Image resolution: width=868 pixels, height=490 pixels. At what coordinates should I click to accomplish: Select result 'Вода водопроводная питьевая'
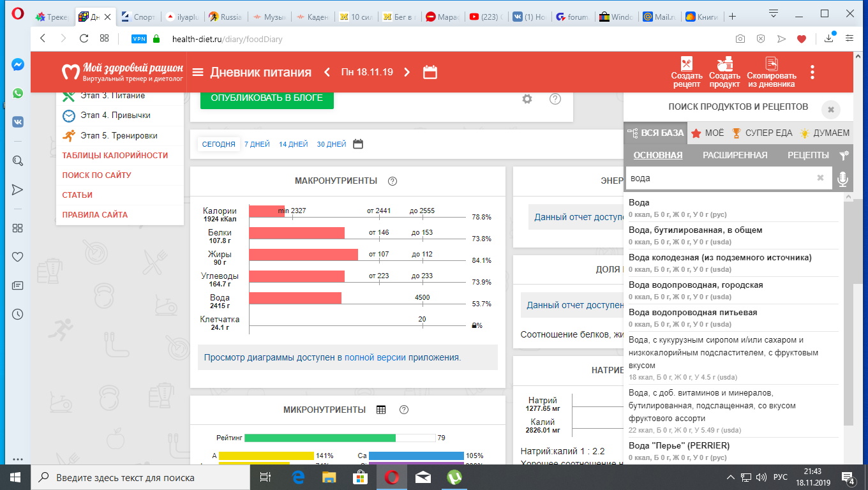[733, 318]
